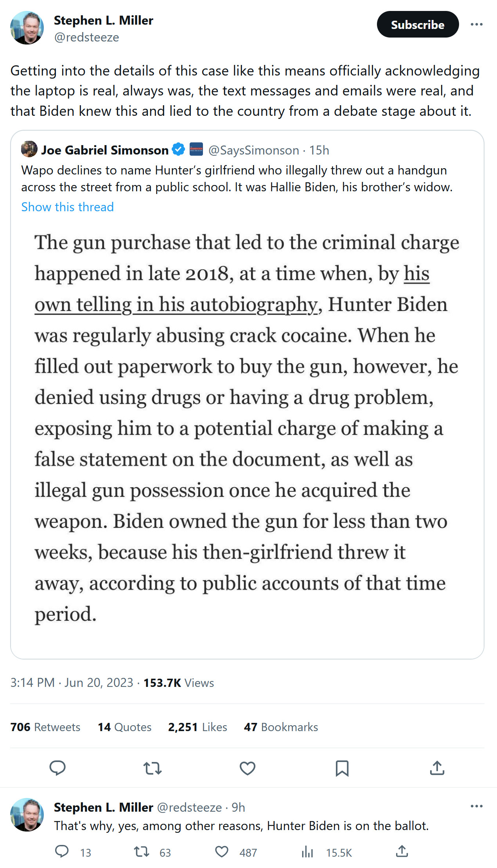Open Stephen L. Miller's profile picture
Viewport: 497px width, 868px height.
(x=27, y=28)
